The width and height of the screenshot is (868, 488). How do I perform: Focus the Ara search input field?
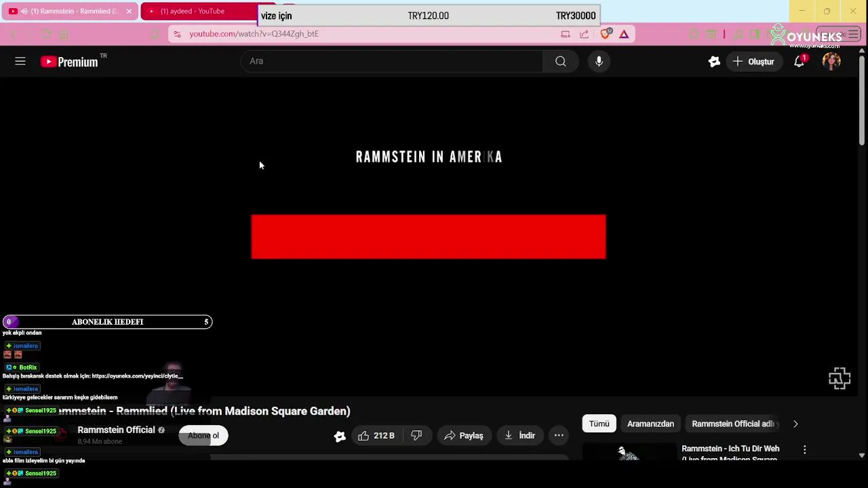(392, 61)
